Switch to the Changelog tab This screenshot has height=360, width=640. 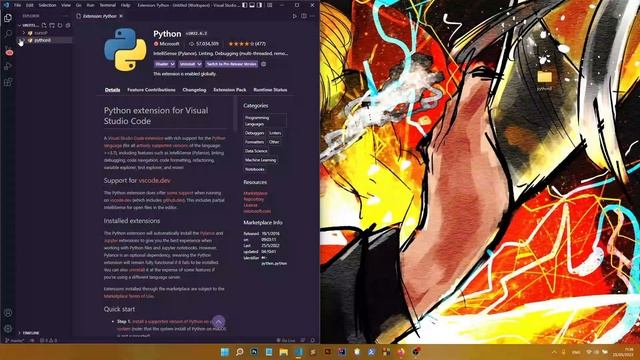pyautogui.click(x=194, y=90)
